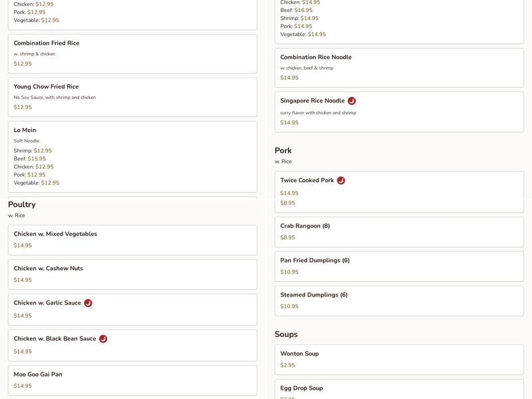Viewport: 532px width, 399px height.
Task: Choose Crab Rangoon (8) appetizer
Action: pos(399,231)
